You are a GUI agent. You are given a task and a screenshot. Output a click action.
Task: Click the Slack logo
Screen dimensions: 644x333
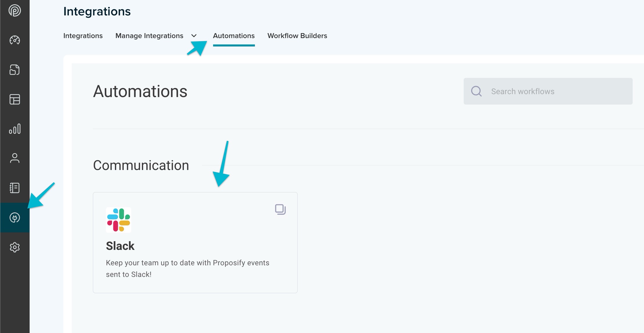pyautogui.click(x=118, y=220)
